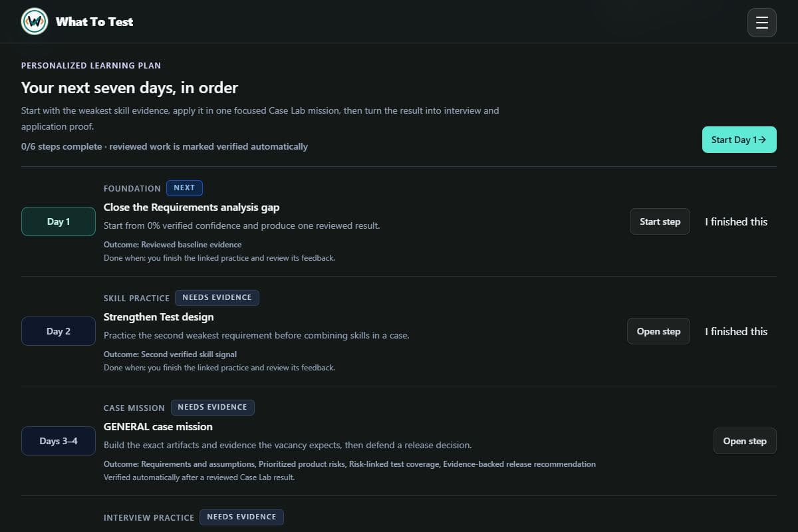Click the What To Test logo icon
Image resolution: width=798 pixels, height=532 pixels.
click(x=35, y=21)
